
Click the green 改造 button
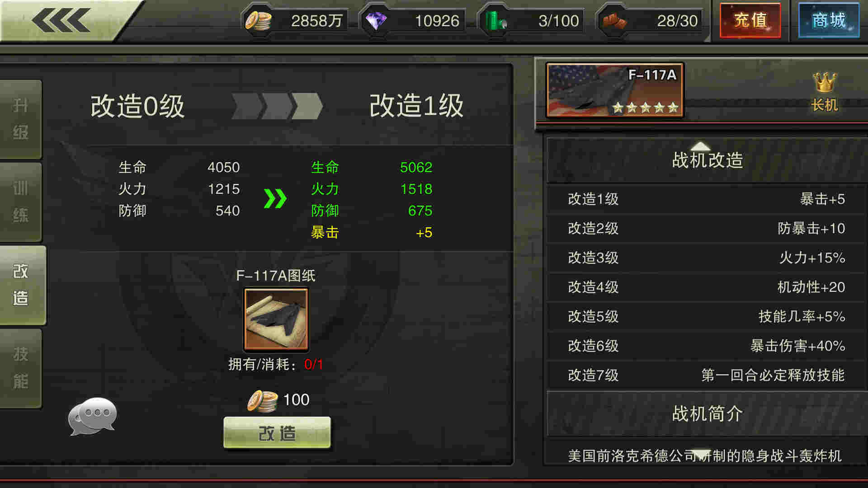(277, 433)
